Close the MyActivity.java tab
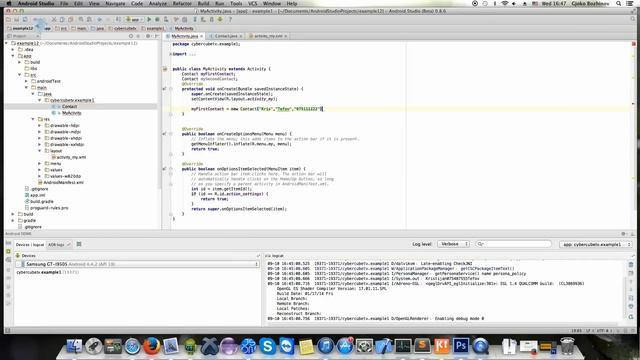Screen dimensions: 640x360 (x=201, y=36)
